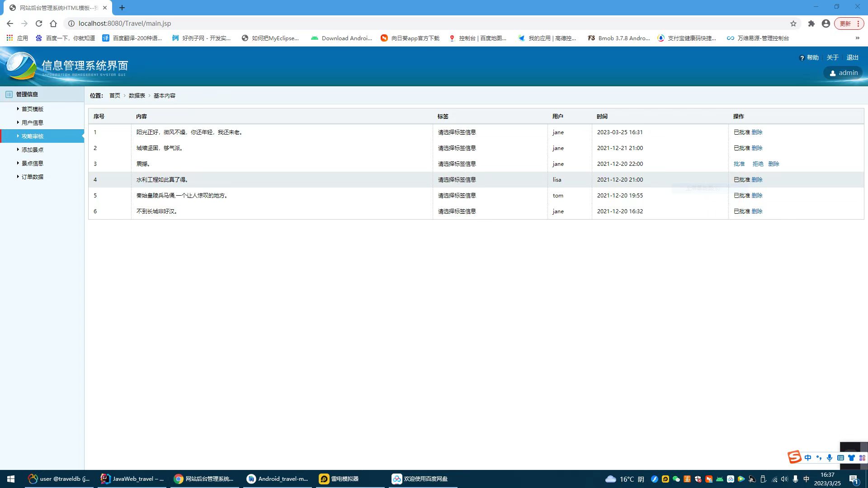
Task: Expand the 首页模版 sidebar item
Action: click(x=32, y=109)
